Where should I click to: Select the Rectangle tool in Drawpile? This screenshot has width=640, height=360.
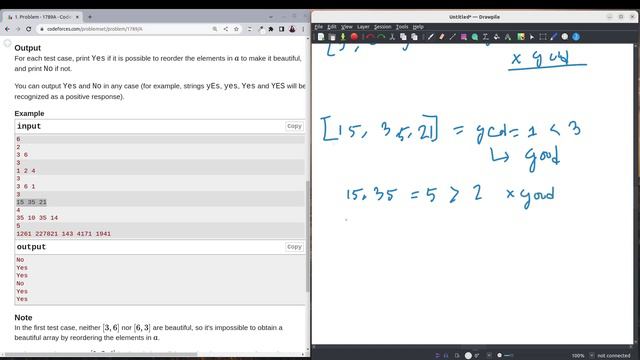[464, 37]
